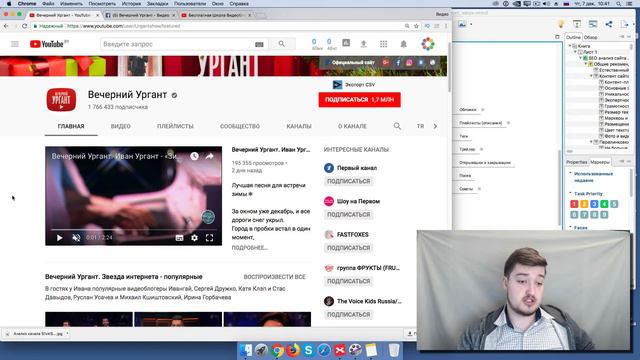Open the YouTube upload video icon
This screenshot has height=360, width=640.
363,44
